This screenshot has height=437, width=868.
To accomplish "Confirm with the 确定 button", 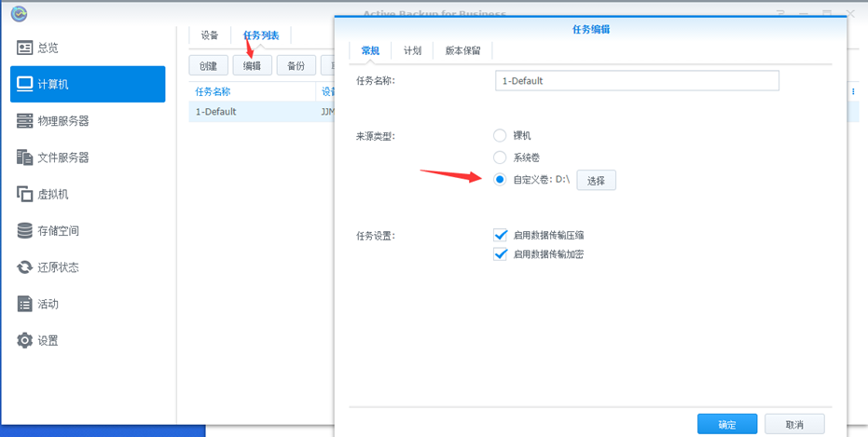I will (x=726, y=424).
